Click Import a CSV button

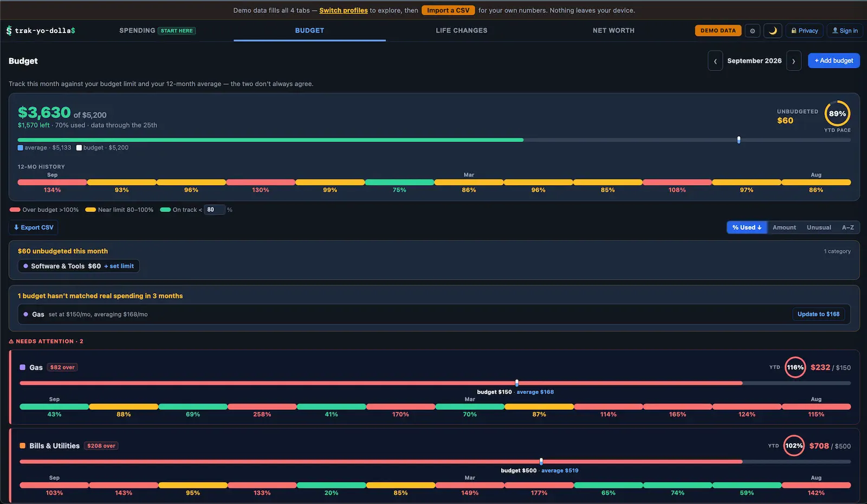(448, 10)
